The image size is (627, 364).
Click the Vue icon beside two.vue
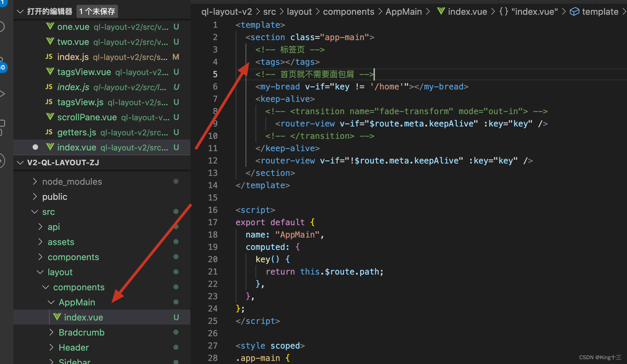coord(50,41)
